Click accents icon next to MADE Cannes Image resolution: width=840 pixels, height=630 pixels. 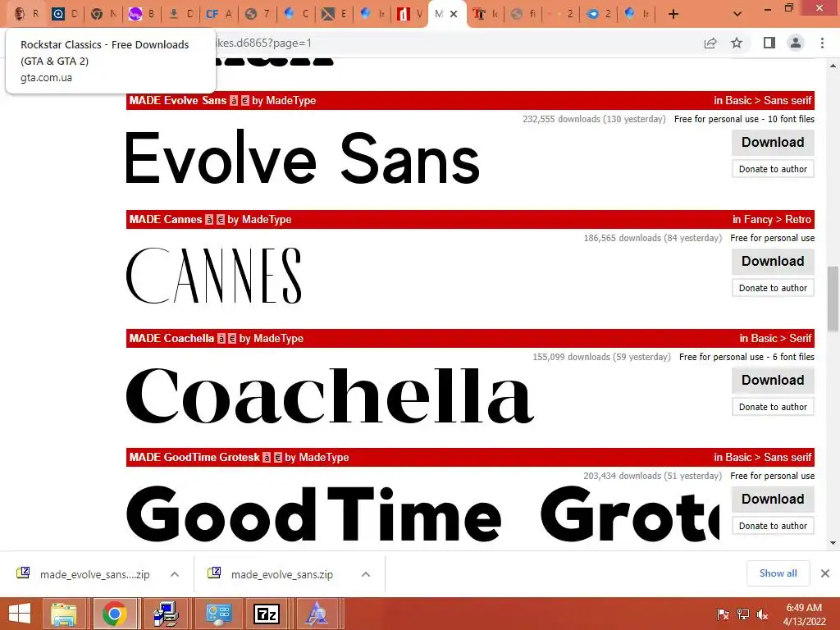pyautogui.click(x=209, y=219)
